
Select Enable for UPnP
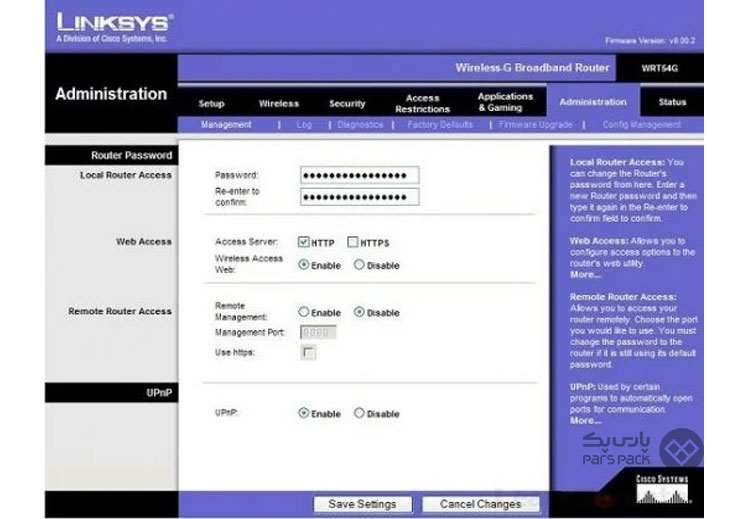303,413
